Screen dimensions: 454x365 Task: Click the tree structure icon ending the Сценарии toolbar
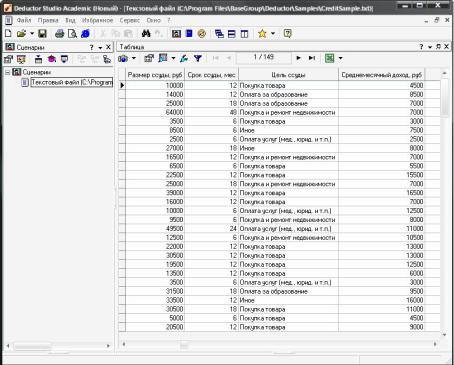[x=107, y=59]
